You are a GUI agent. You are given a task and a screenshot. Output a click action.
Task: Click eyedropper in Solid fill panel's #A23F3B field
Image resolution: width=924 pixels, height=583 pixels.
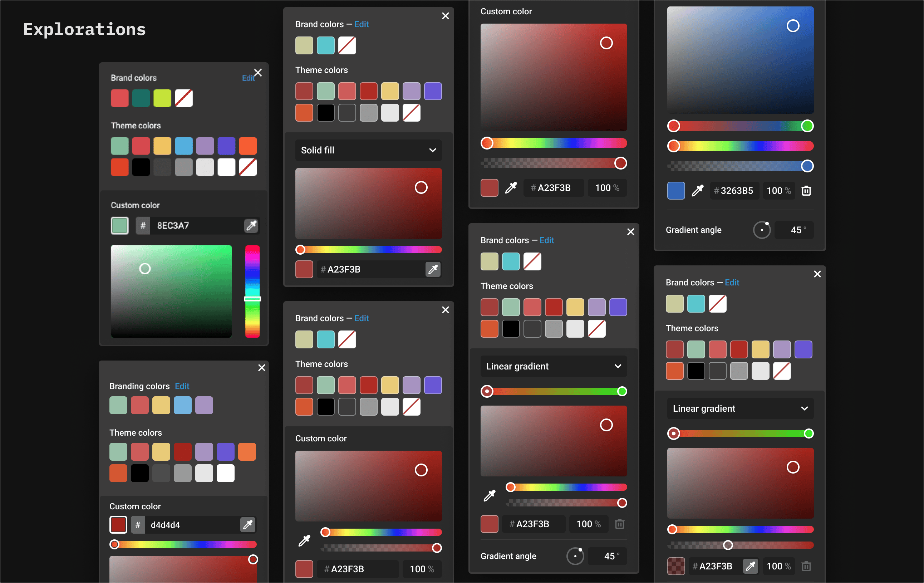click(x=433, y=269)
